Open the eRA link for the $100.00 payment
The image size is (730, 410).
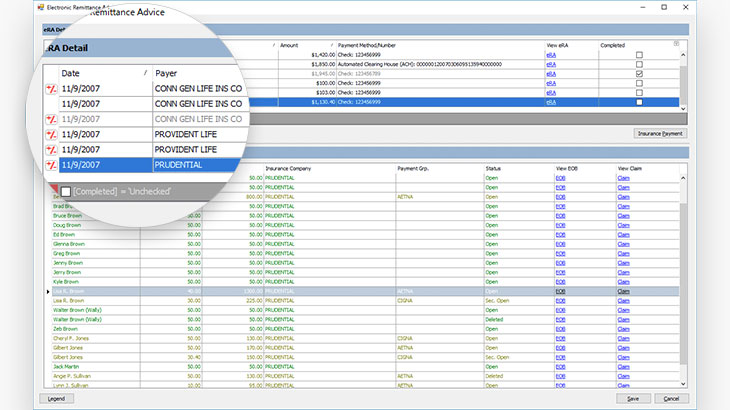pyautogui.click(x=551, y=83)
